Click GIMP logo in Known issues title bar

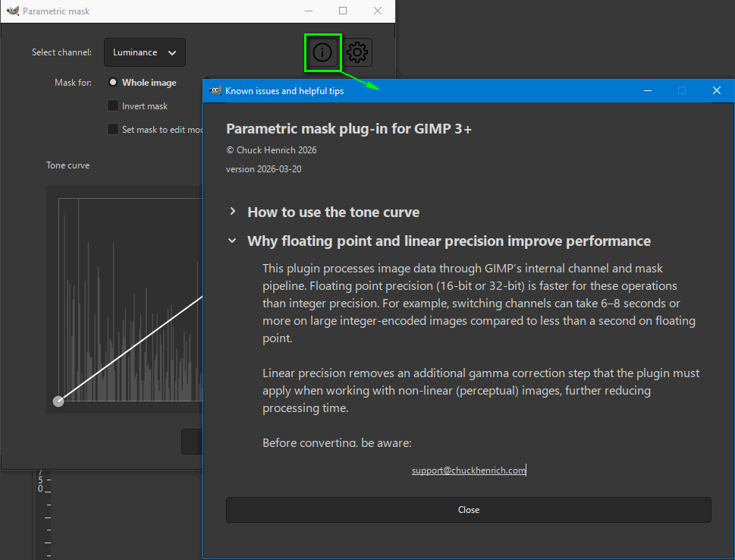(215, 91)
